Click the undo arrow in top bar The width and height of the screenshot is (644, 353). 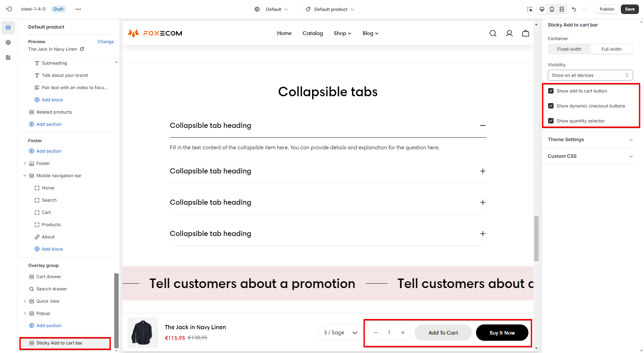(574, 9)
